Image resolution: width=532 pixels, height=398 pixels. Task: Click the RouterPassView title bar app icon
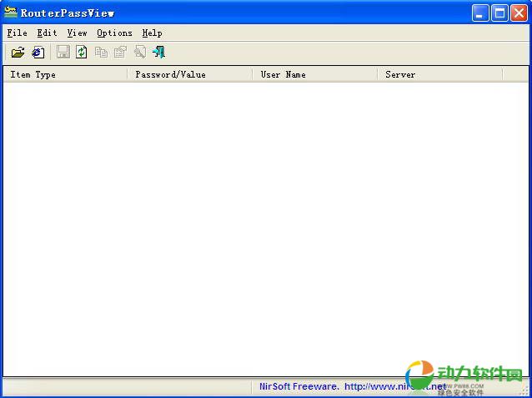point(11,13)
